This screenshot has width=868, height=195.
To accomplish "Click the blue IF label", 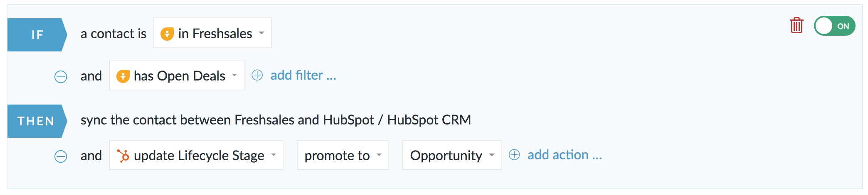I will (x=37, y=35).
